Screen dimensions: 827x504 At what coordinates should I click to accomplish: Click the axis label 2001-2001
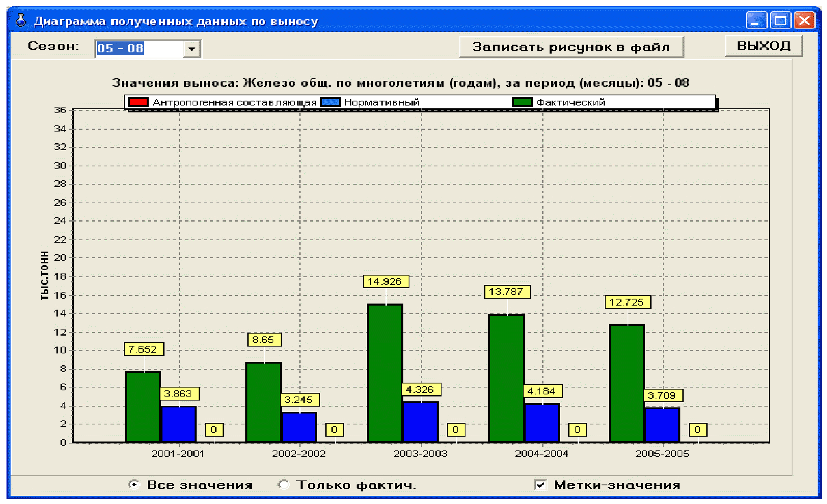[x=178, y=454]
